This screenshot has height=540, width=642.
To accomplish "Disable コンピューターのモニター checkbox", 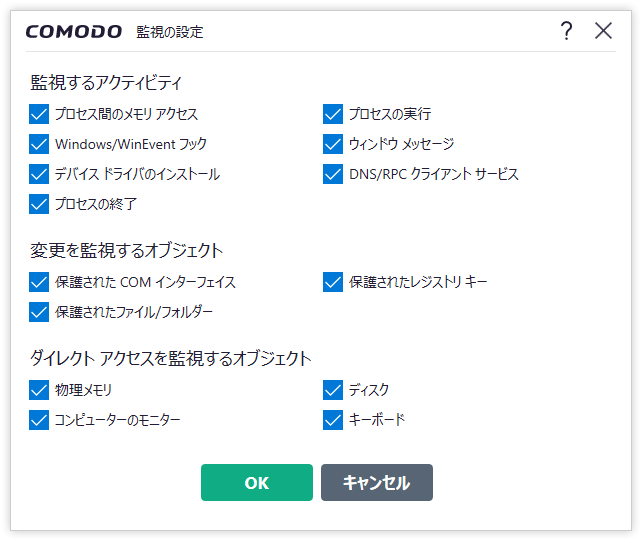I will (39, 420).
